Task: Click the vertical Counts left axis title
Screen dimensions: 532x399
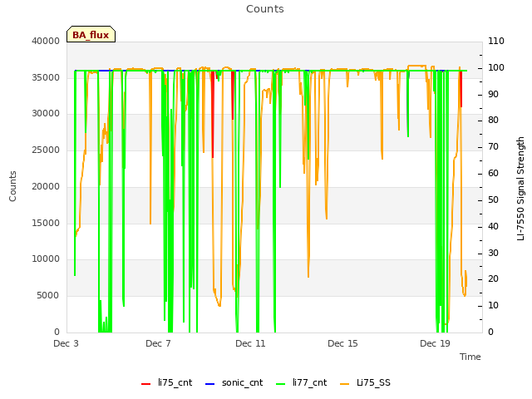Action: [13, 186]
